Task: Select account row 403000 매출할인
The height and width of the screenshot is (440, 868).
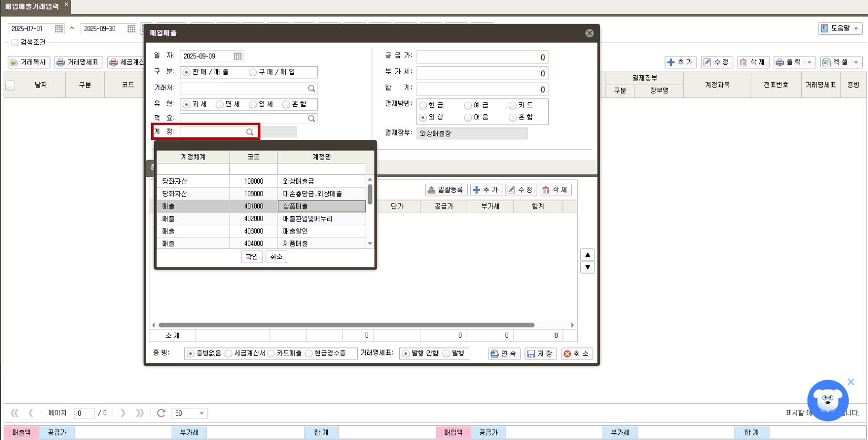Action: pyautogui.click(x=261, y=232)
